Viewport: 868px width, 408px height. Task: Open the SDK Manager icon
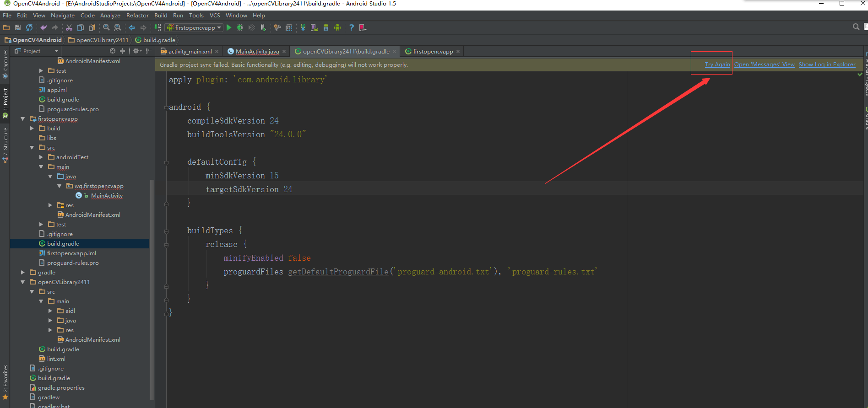click(x=326, y=27)
